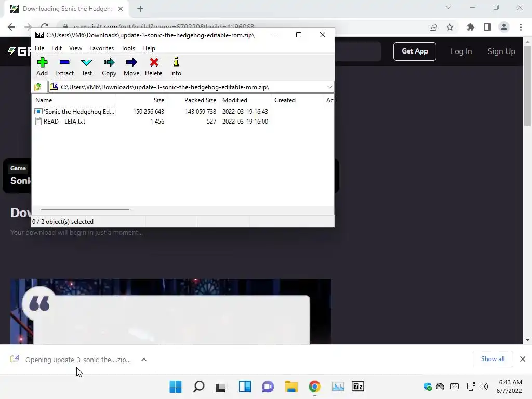Open File Explorer from the taskbar

pyautogui.click(x=291, y=387)
